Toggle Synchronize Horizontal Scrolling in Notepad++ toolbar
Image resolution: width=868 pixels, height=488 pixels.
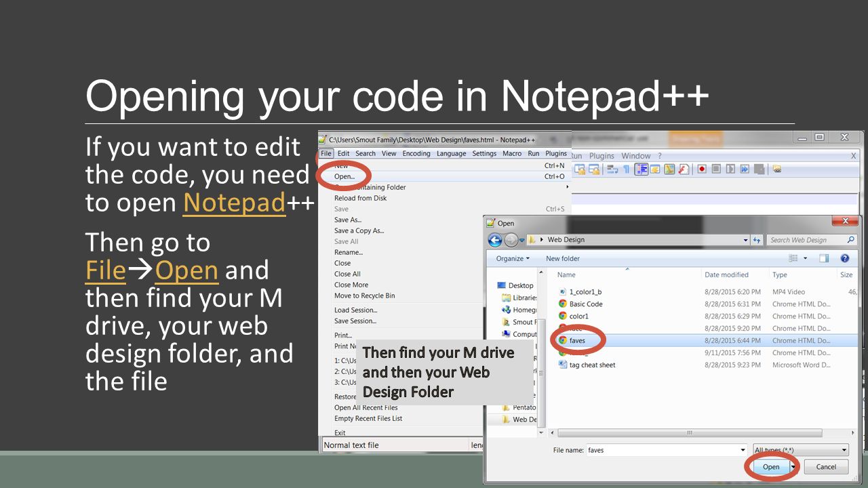[x=594, y=169]
